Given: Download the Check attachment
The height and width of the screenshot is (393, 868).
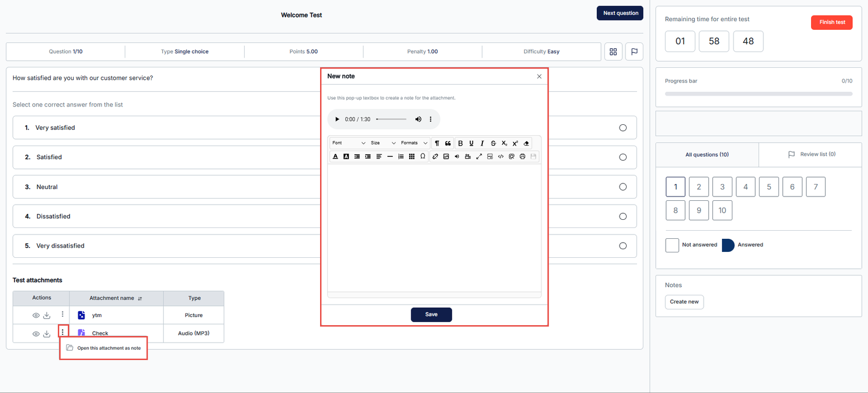Looking at the screenshot, I should pos(47,334).
